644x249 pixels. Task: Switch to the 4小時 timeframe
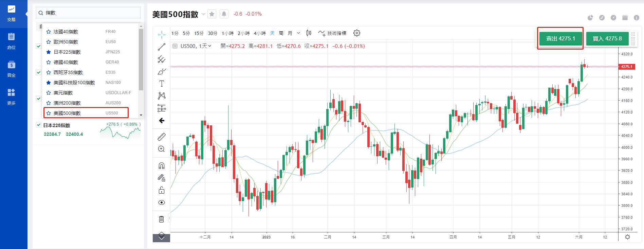(260, 33)
